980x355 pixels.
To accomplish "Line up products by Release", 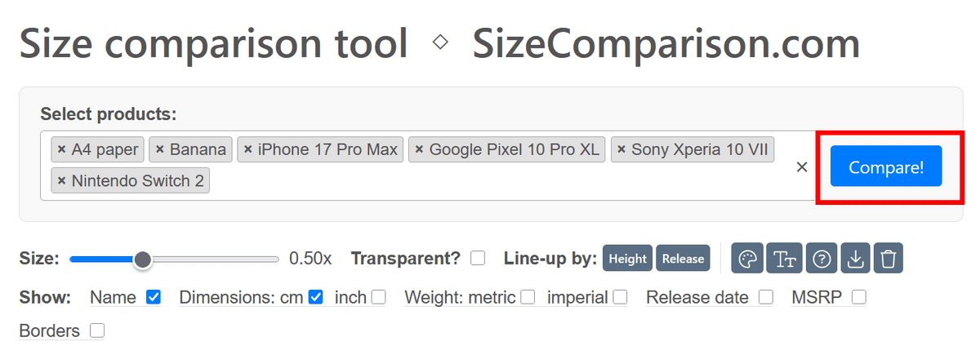I will [683, 259].
